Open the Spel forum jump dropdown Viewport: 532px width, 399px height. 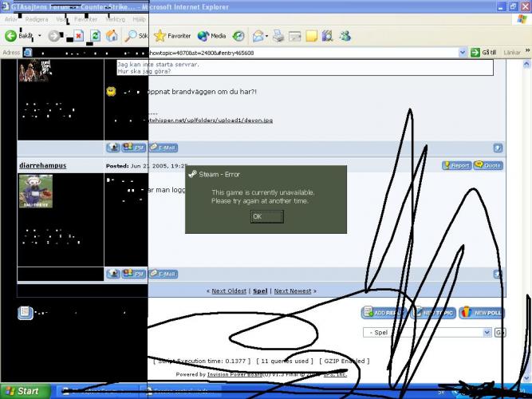point(427,333)
